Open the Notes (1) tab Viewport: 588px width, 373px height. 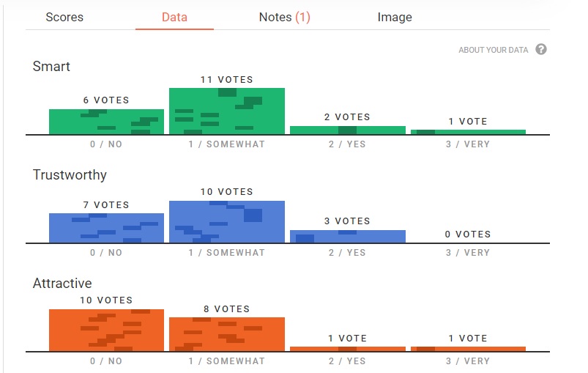pos(284,17)
